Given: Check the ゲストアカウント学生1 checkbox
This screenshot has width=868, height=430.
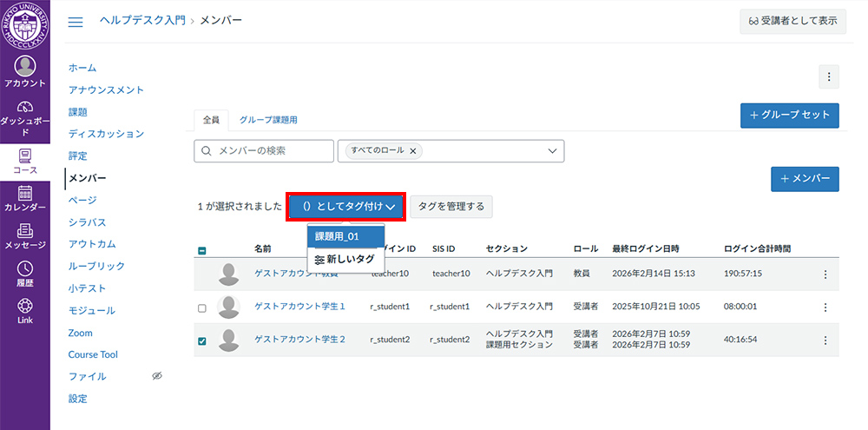Looking at the screenshot, I should click(x=202, y=308).
